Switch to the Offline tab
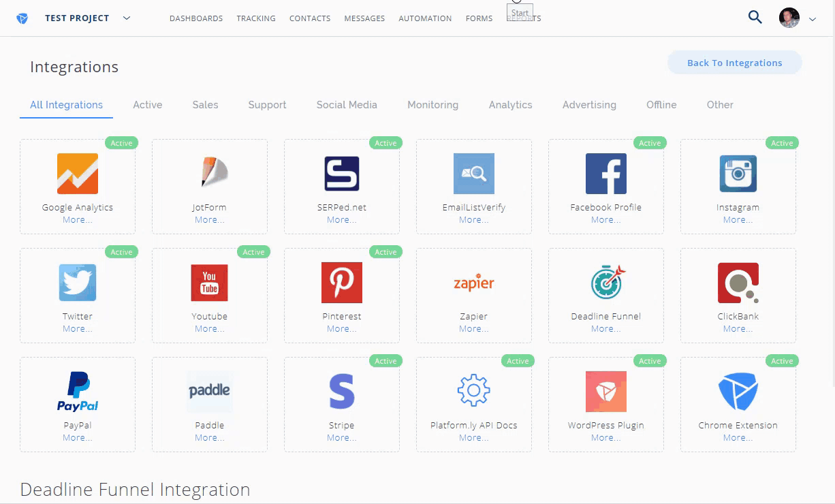The width and height of the screenshot is (835, 504). coord(661,105)
